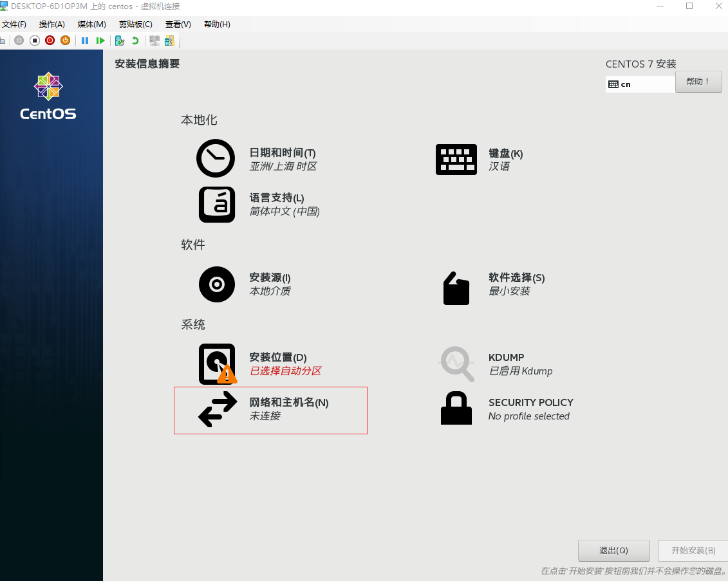
Task: Open the Software Selection package icon
Action: point(456,288)
